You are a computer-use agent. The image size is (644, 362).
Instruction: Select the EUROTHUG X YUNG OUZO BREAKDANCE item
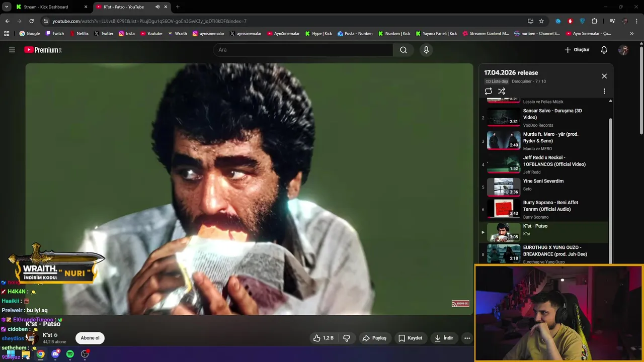543,254
